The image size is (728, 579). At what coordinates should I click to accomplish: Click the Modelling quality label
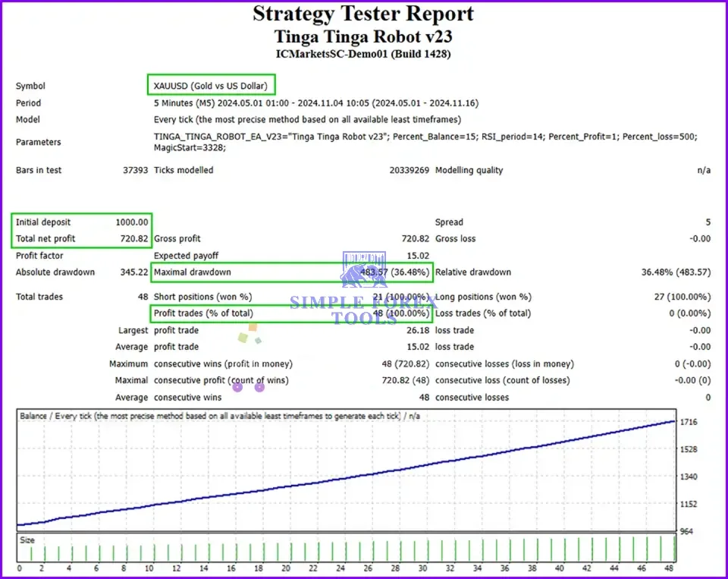point(469,171)
